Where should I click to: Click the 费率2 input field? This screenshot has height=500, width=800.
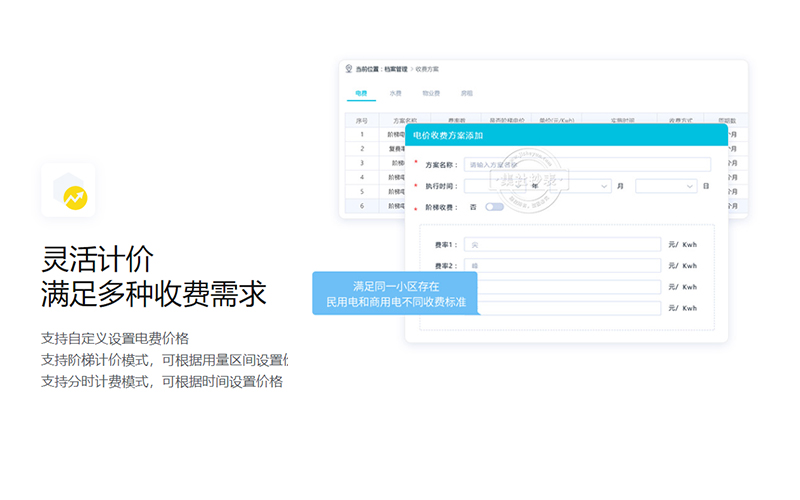[562, 266]
